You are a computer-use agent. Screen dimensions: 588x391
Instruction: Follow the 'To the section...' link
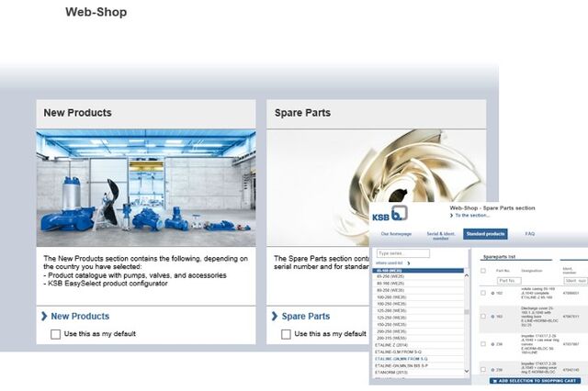coord(472,216)
